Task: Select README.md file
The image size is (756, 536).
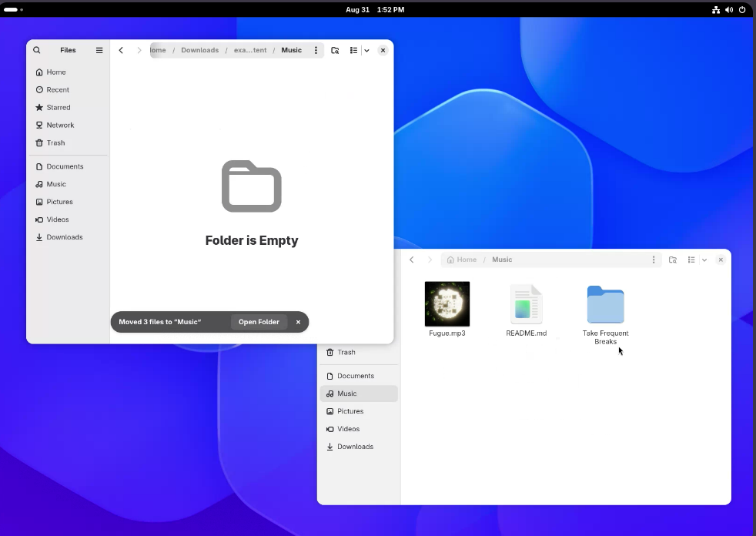Action: point(526,310)
